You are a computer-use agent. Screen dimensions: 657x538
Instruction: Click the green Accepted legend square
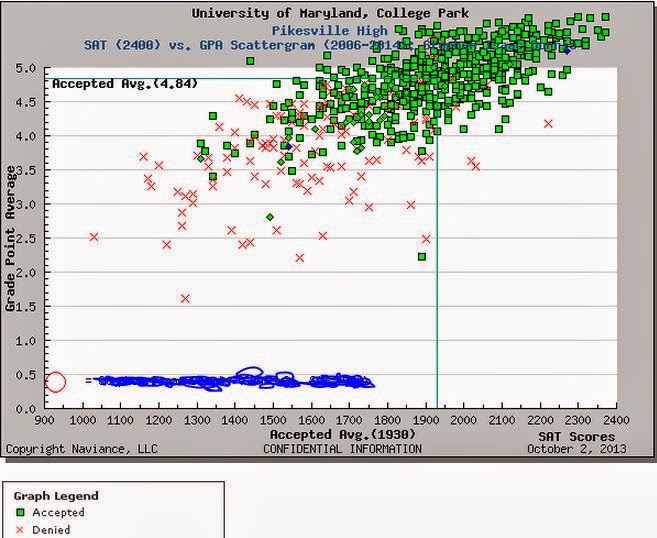[x=20, y=512]
